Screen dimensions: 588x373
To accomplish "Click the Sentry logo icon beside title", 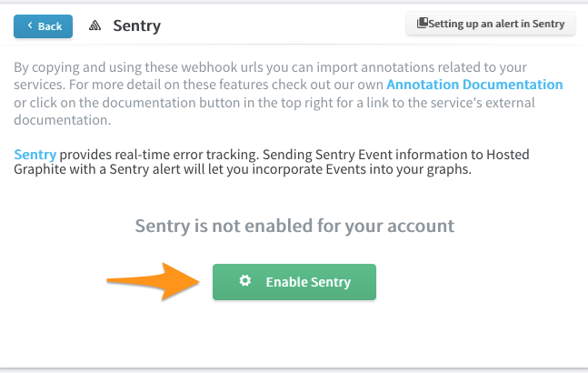I will coord(95,25).
